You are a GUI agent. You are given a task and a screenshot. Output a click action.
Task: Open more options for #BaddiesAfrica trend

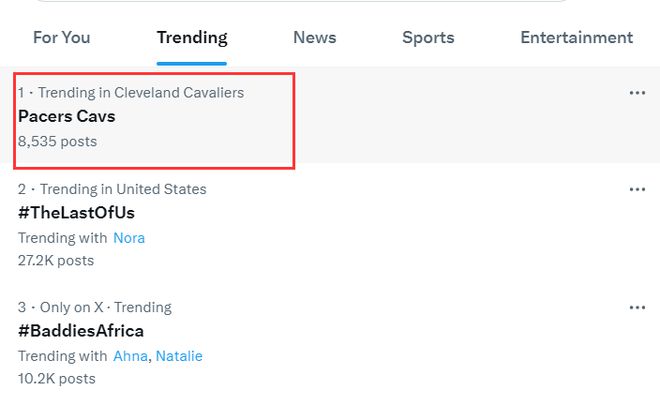(x=637, y=307)
